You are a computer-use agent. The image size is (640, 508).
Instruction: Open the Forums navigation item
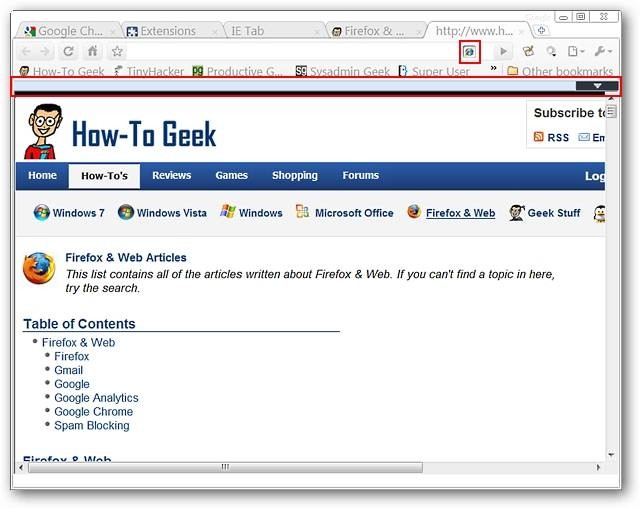coord(360,175)
